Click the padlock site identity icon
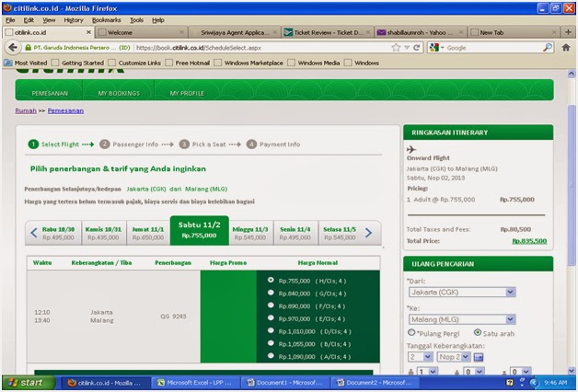The width and height of the screenshot is (578, 392). point(28,48)
